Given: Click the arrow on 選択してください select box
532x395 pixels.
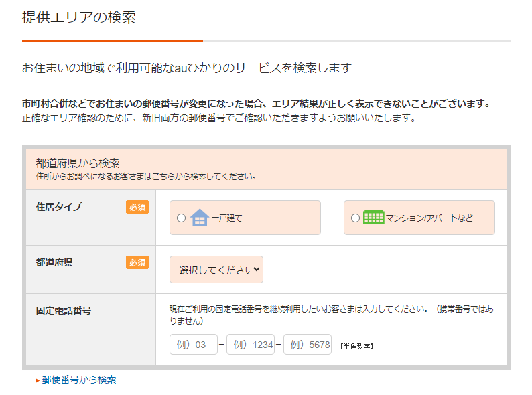Looking at the screenshot, I should [255, 270].
